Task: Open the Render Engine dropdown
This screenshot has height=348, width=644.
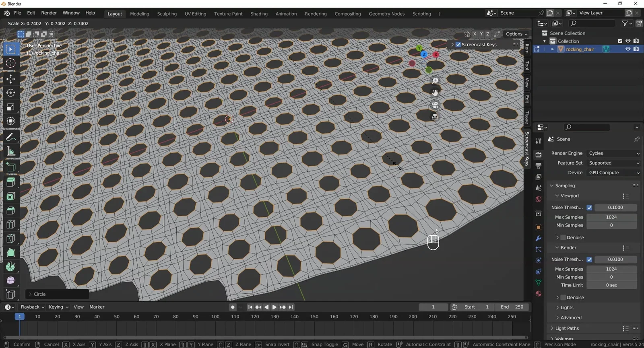Action: tap(613, 153)
